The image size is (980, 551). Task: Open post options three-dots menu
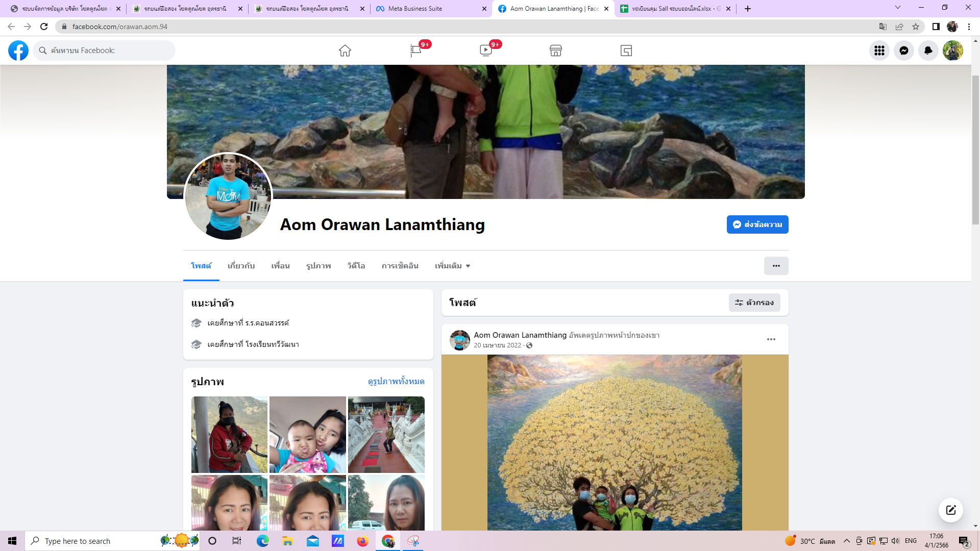click(x=771, y=339)
